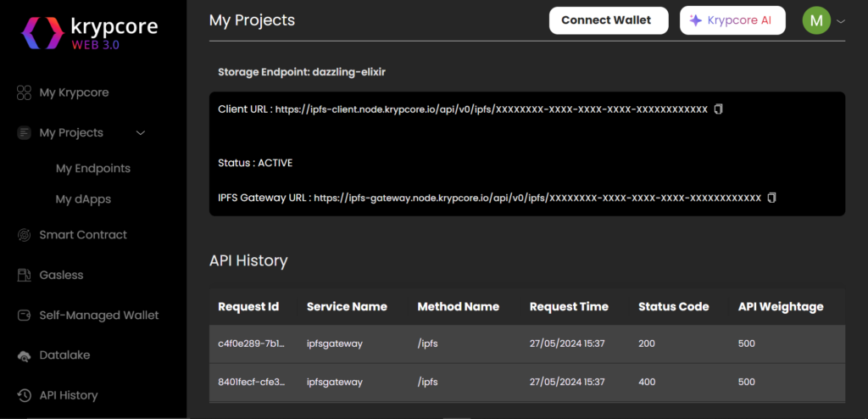Copy the IPFS Gateway URL
Viewport: 868px width, 419px height.
point(771,198)
